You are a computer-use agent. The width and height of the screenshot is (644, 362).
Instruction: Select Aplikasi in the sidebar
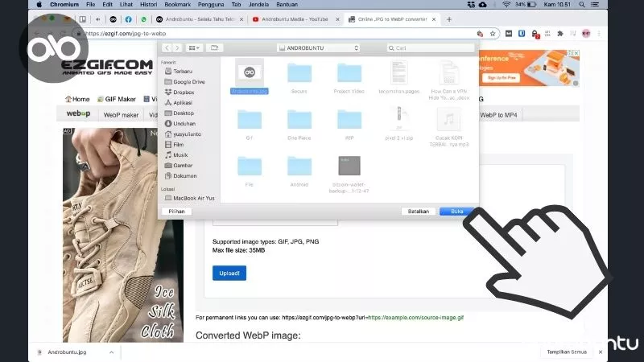click(x=179, y=103)
